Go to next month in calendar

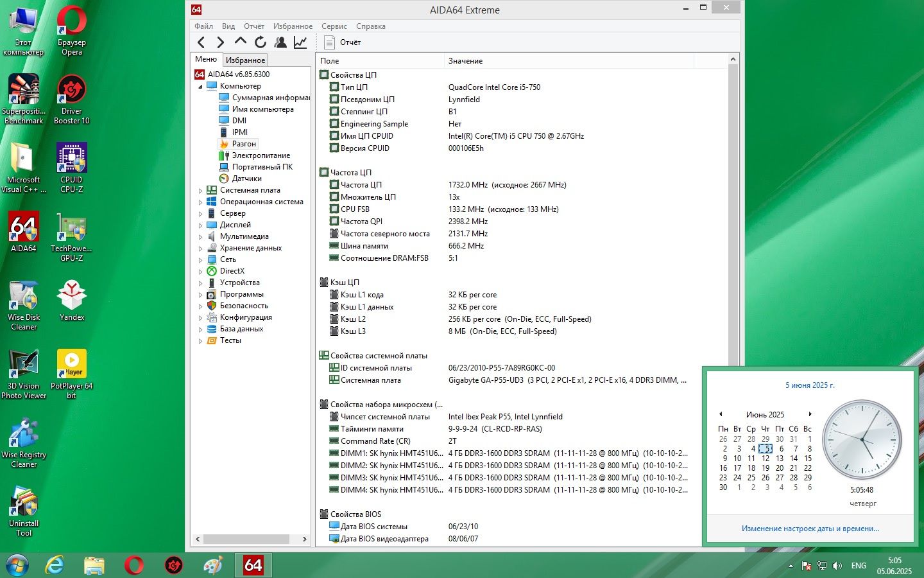(x=810, y=414)
